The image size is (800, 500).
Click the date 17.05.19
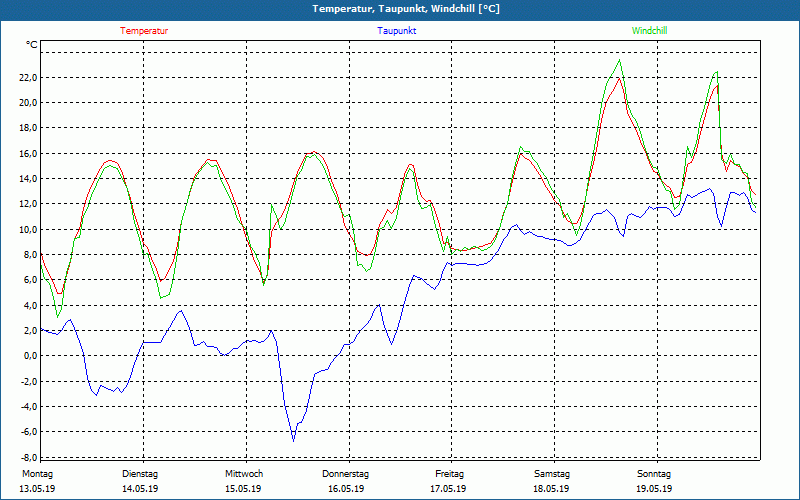[x=448, y=489]
